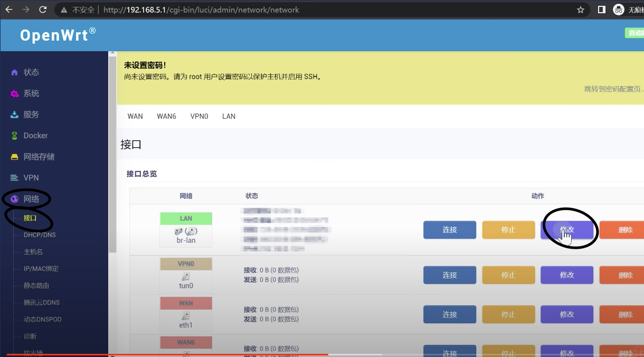The height and width of the screenshot is (357, 644).
Task: Expand the VPN sidebar menu
Action: [32, 177]
